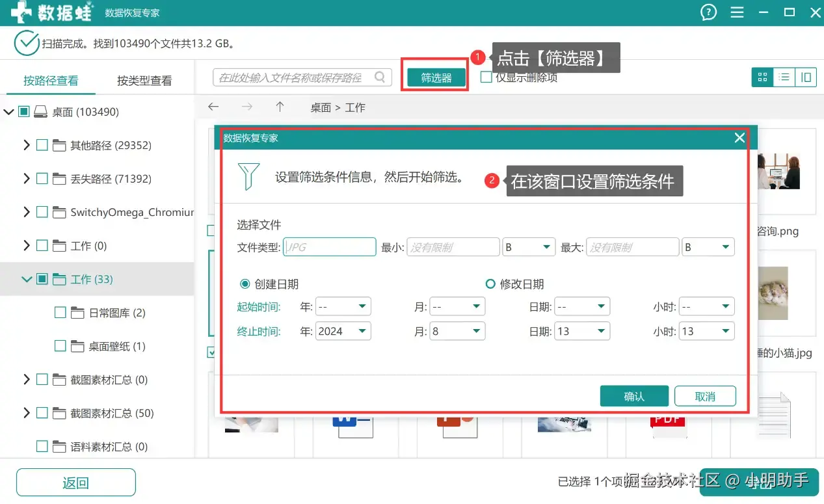Expand the 其他路径 (29352) node
This screenshot has height=504, width=824.
[27, 145]
